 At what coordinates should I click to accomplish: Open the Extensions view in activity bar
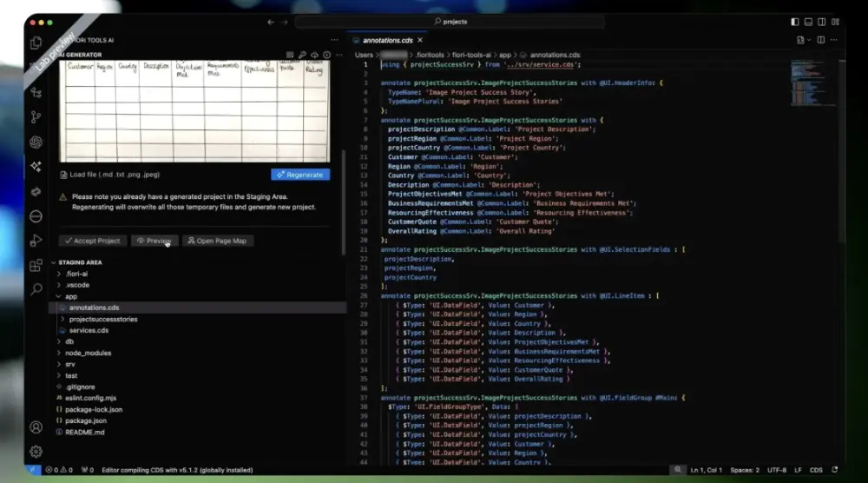[x=36, y=266]
